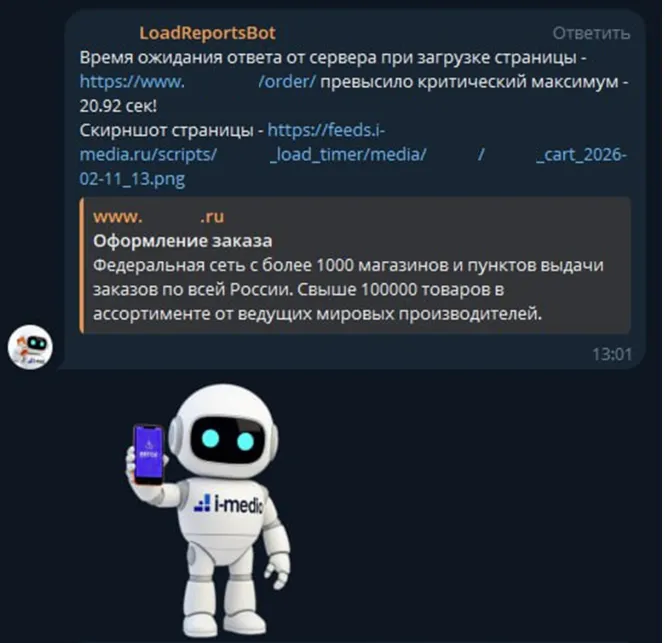Open the feeds.i-media.ru screenshot link
The width and height of the screenshot is (665, 643).
(353, 154)
